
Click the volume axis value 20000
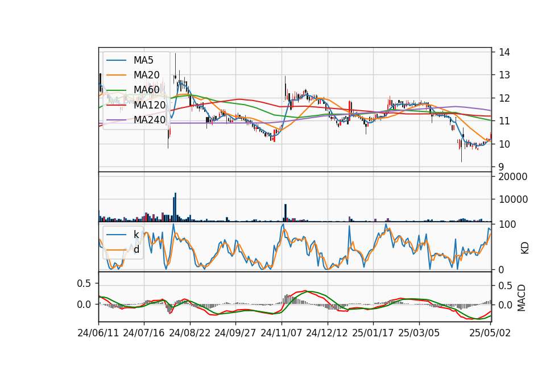point(513,177)
